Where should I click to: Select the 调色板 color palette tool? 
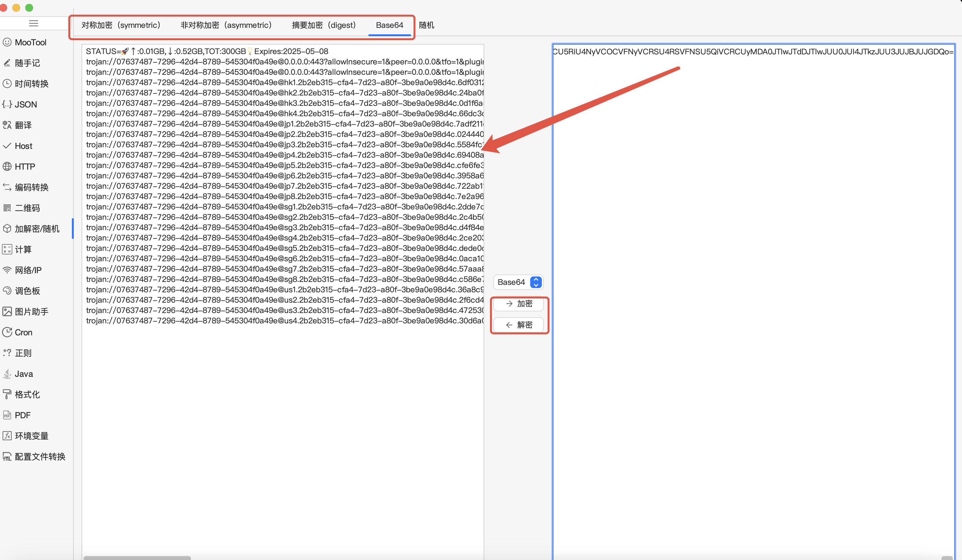(x=27, y=291)
